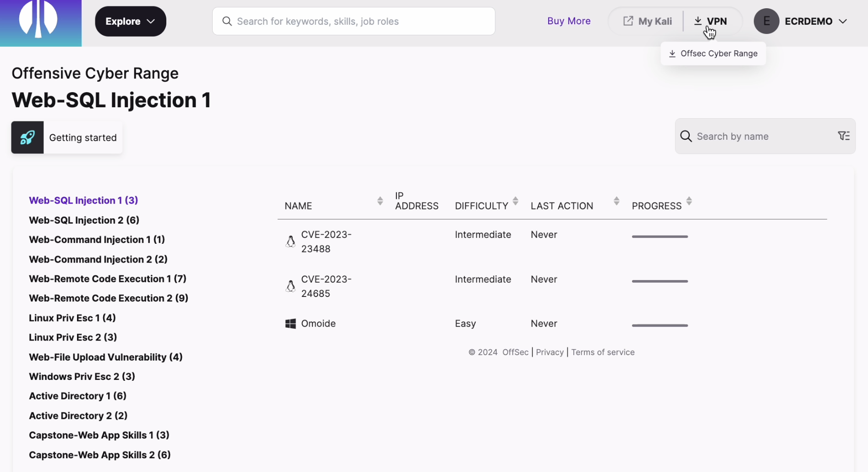
Task: Click the progress bar for Omoide
Action: tap(659, 325)
